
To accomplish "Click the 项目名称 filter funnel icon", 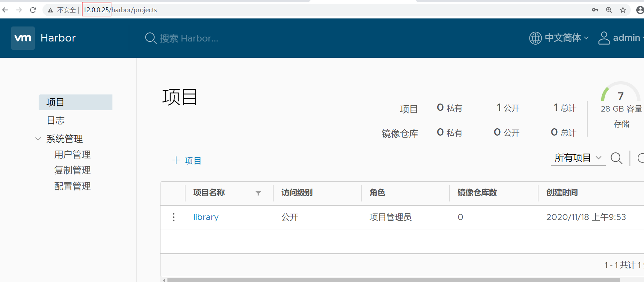I will (x=258, y=193).
